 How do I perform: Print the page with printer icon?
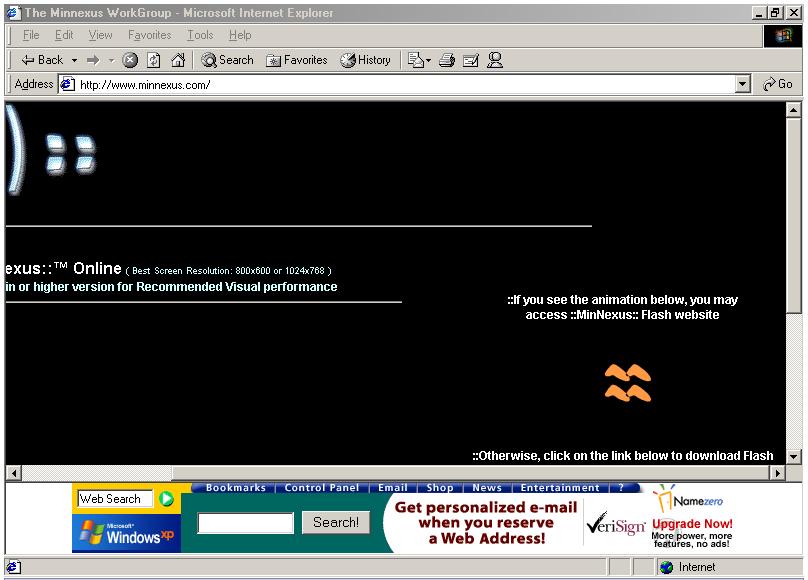point(447,60)
